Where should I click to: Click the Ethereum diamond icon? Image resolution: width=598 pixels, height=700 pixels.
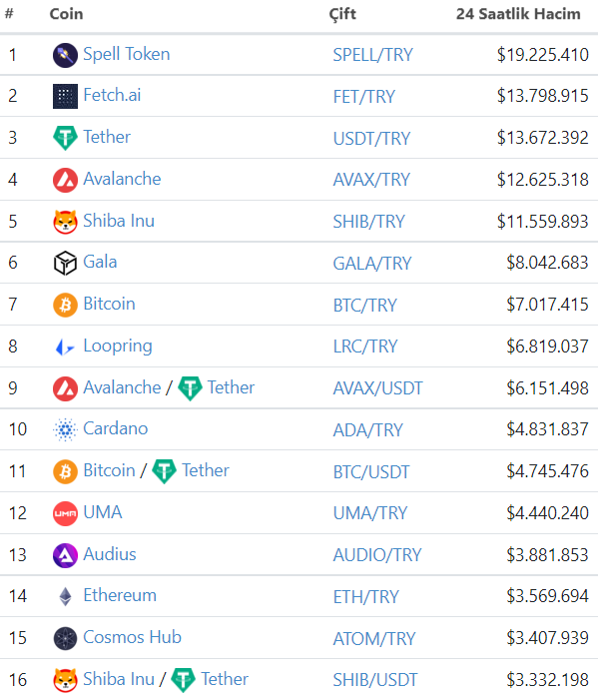66,597
